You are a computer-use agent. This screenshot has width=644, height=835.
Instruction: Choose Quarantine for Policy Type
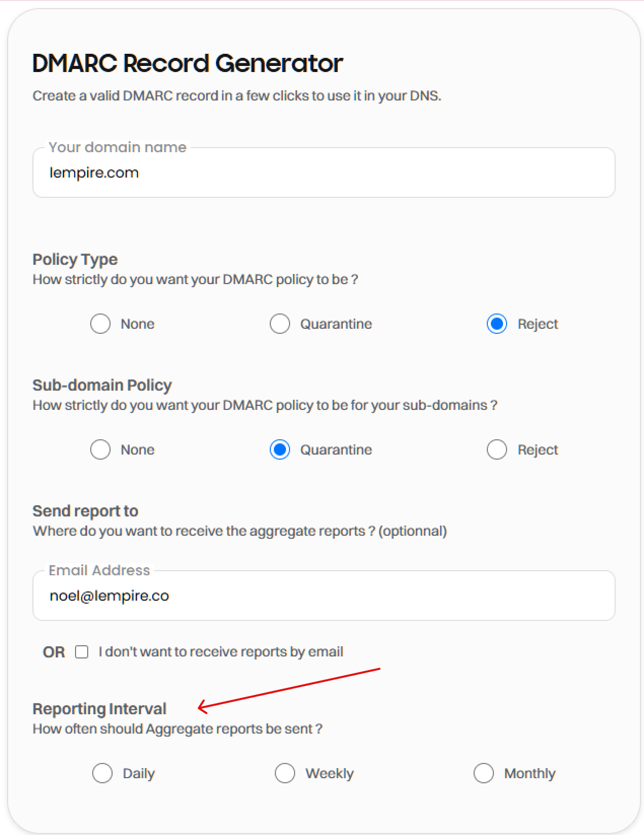[280, 324]
